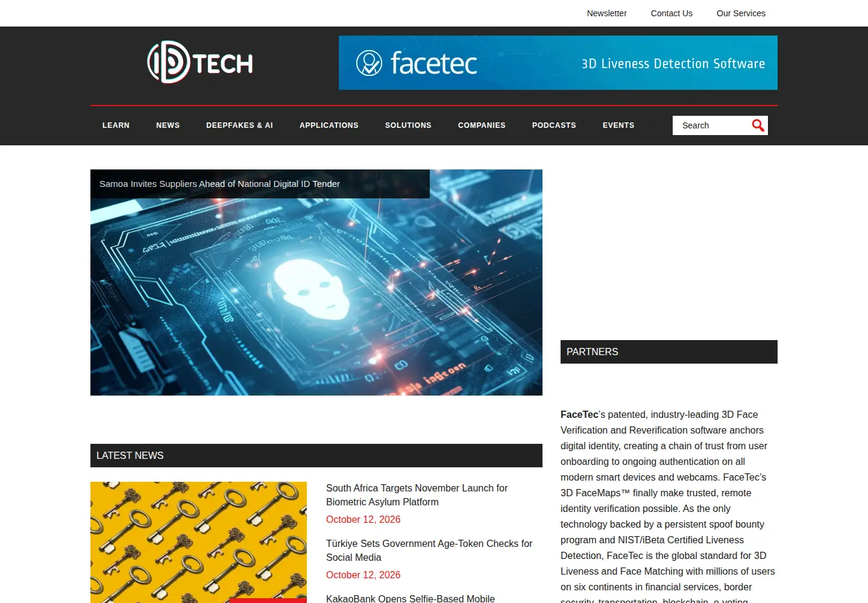868x603 pixels.
Task: Open the Samoa Digital ID Tender headline
Action: tap(219, 184)
